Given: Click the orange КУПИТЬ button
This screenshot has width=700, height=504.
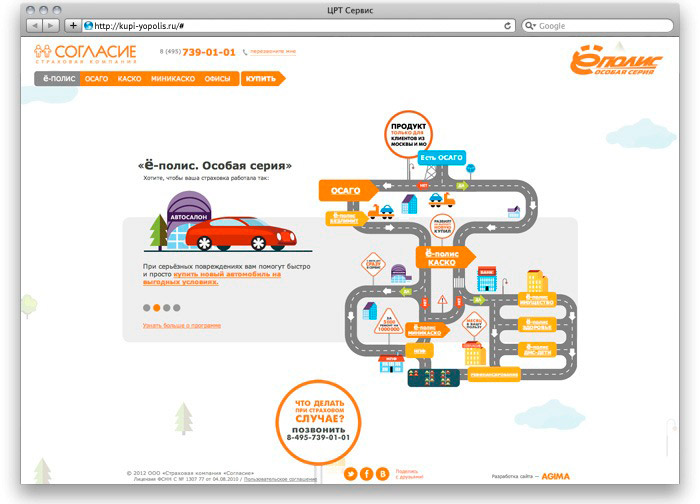Looking at the screenshot, I should 262,79.
